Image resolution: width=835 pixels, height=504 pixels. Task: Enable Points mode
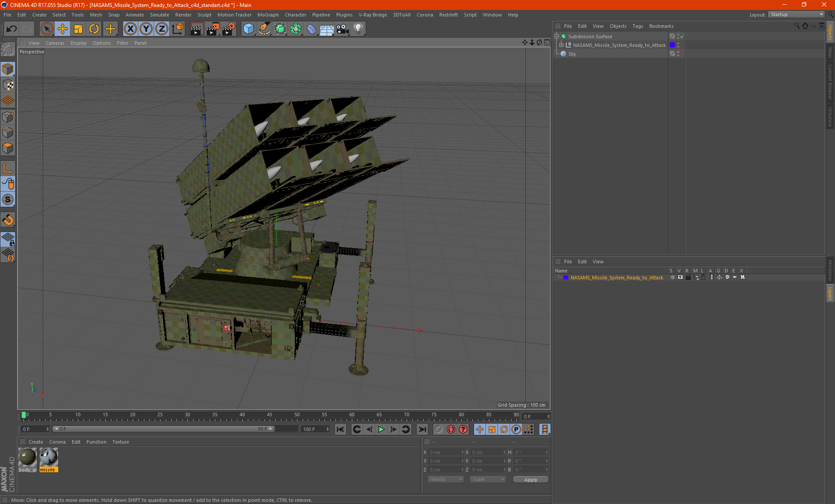pyautogui.click(x=8, y=117)
